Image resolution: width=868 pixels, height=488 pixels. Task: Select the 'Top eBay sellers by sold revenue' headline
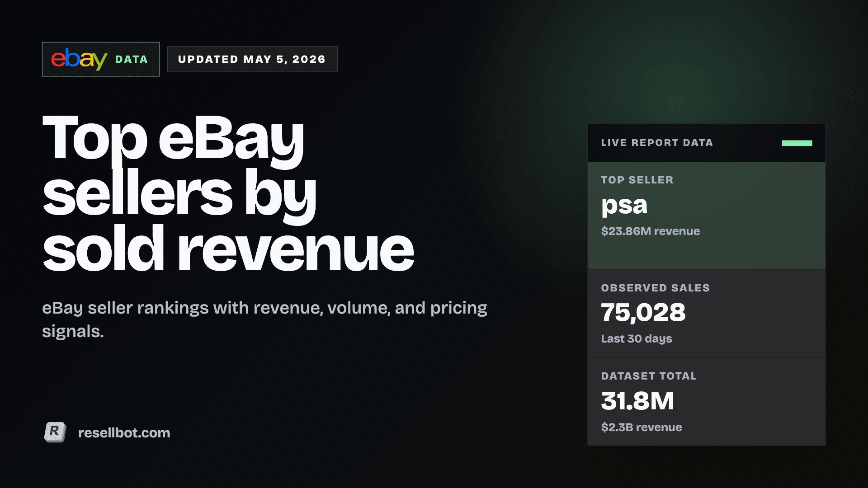tap(228, 193)
